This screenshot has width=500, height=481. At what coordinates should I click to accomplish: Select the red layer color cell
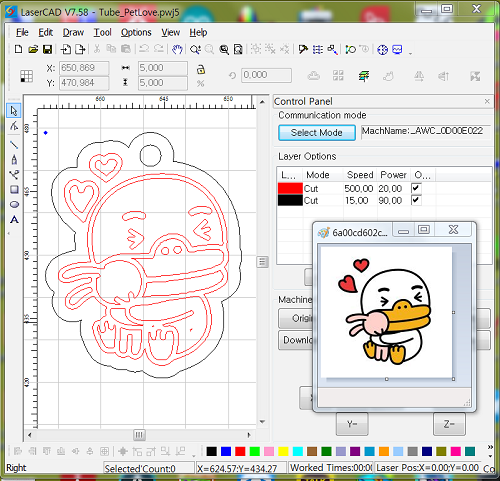(x=290, y=188)
